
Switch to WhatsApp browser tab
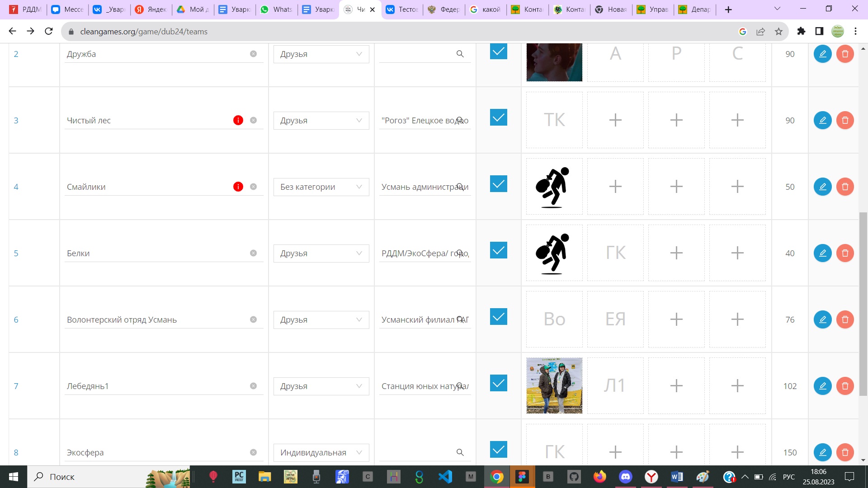tap(276, 9)
